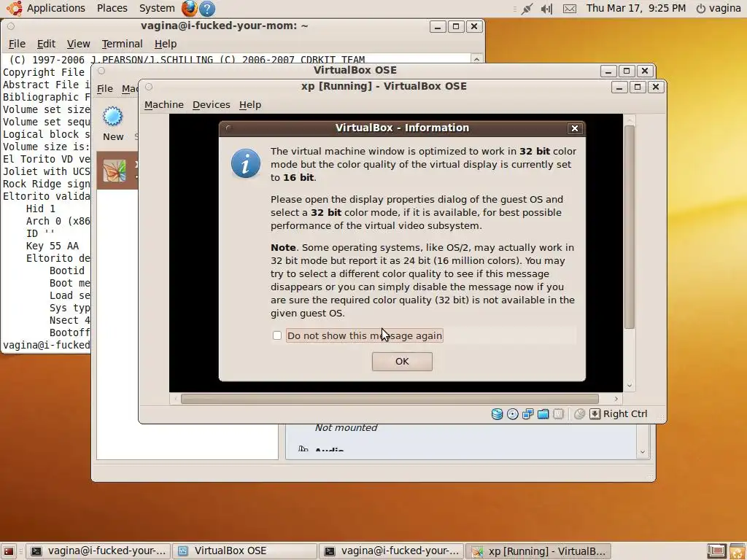Click left arrow of VM horizontal scrollbar
The image size is (747, 560).
pos(175,399)
